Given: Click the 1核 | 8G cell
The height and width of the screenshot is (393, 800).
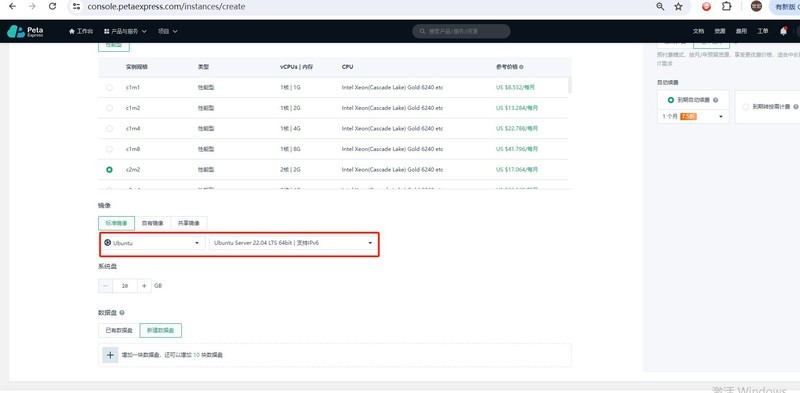Looking at the screenshot, I should pyautogui.click(x=289, y=149).
